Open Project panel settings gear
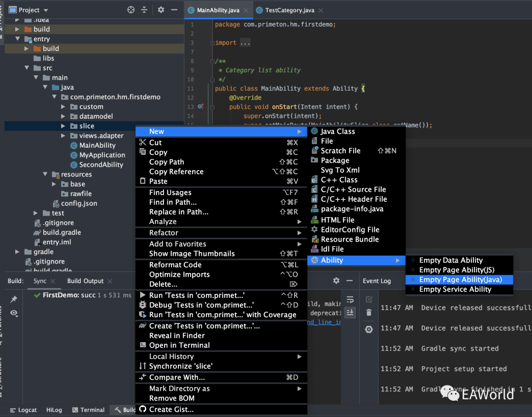 [x=161, y=10]
